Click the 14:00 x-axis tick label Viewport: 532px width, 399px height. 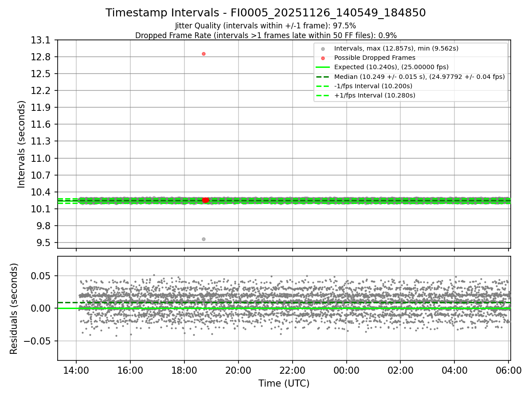click(x=76, y=370)
